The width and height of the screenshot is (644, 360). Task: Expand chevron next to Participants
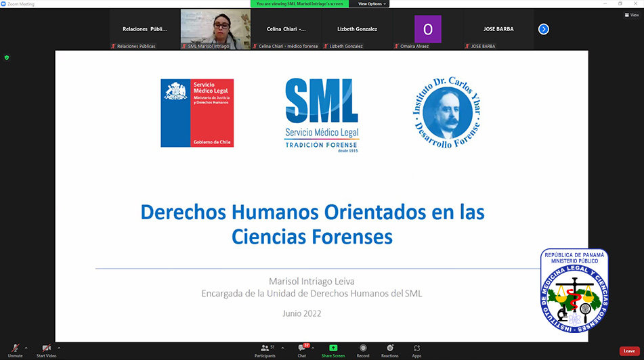click(282, 348)
